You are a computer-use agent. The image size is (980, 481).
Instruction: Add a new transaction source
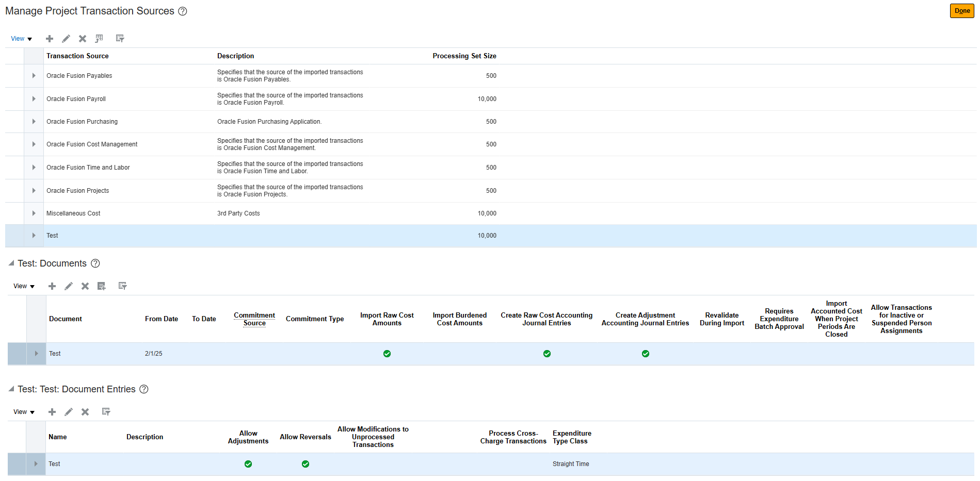pos(50,39)
